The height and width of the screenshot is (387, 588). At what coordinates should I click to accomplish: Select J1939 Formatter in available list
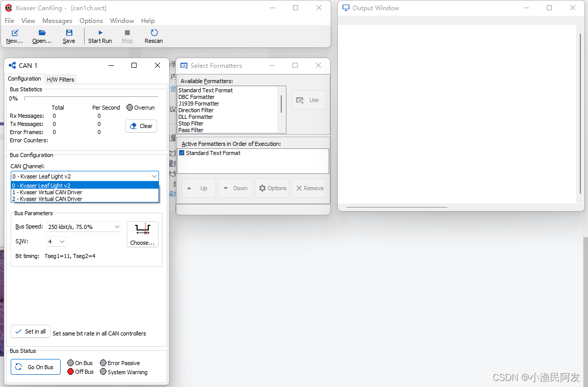(x=199, y=104)
